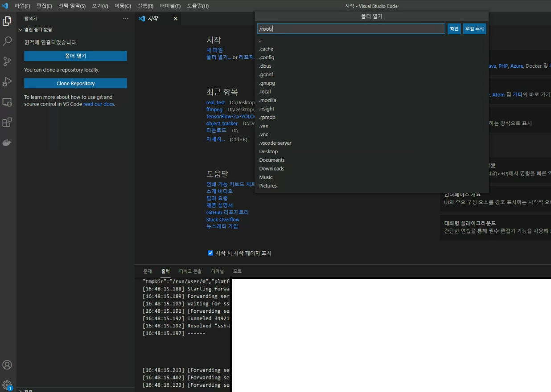551x392 pixels.
Task: Click the 폴더 열기... link on start page
Action: pyautogui.click(x=218, y=57)
